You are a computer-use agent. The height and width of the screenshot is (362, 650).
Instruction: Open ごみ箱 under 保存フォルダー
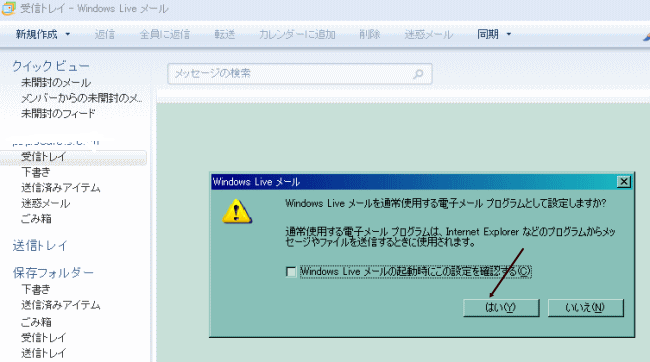[36, 322]
